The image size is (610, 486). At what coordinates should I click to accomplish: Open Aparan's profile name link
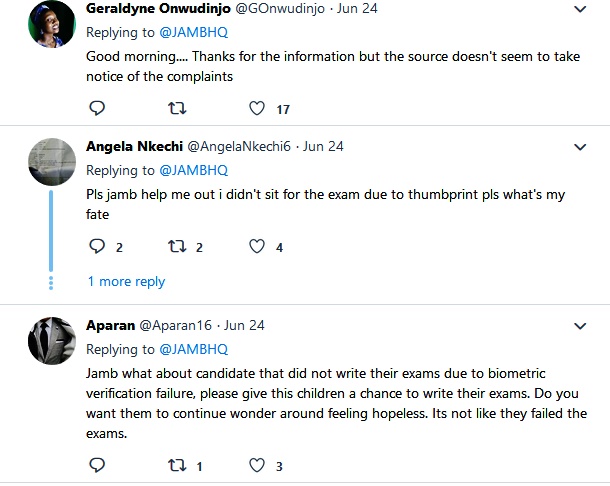coord(110,326)
